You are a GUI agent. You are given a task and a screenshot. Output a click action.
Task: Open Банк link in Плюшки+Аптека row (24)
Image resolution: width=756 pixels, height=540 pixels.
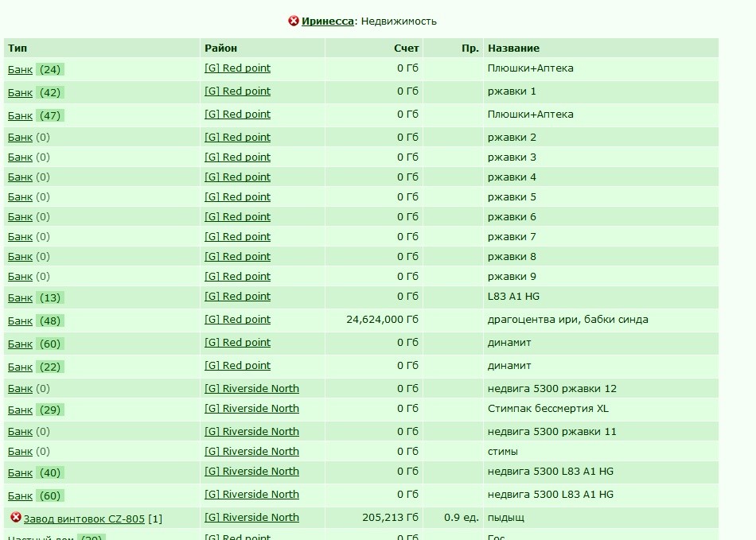[x=20, y=69]
